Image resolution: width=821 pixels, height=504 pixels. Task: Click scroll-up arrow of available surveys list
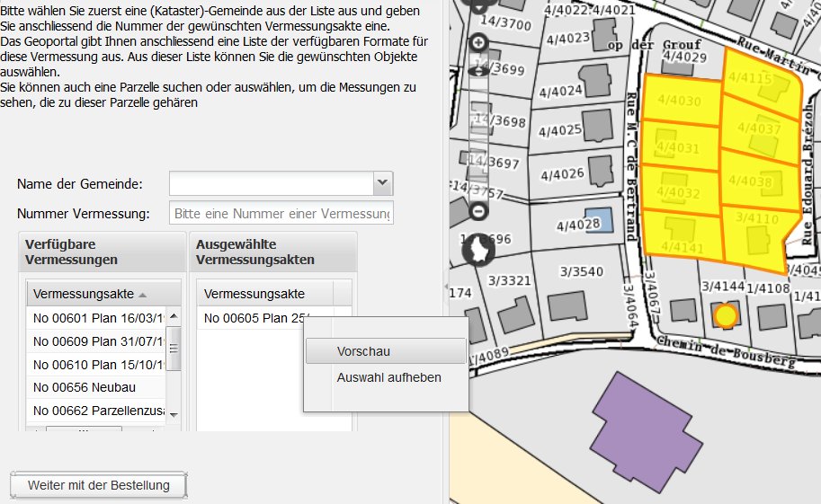[x=174, y=316]
